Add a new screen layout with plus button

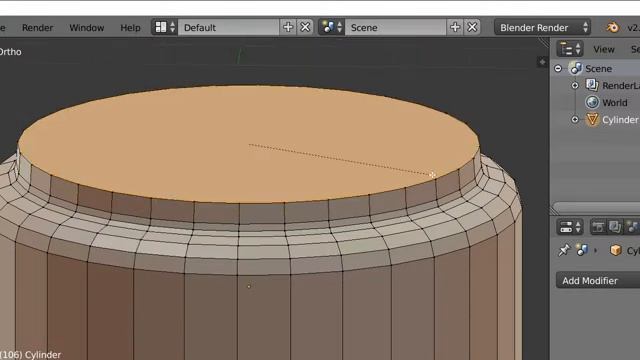[x=288, y=27]
